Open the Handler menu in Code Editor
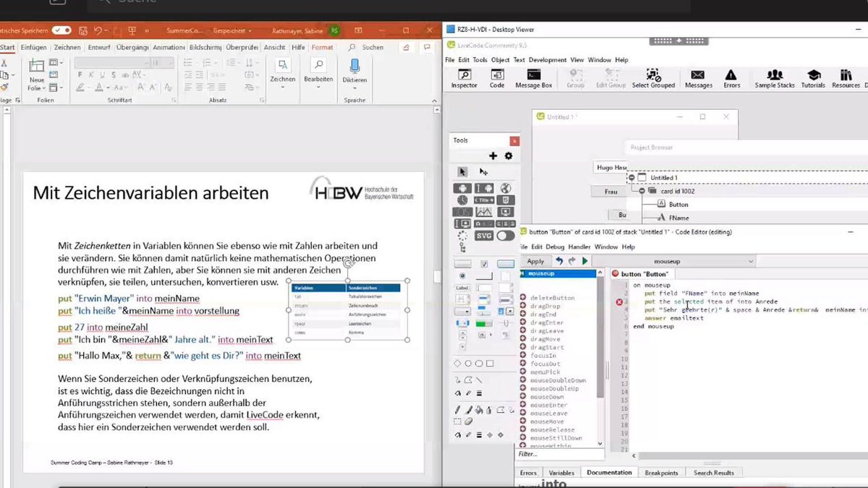The height and width of the screenshot is (488, 868). coord(579,247)
